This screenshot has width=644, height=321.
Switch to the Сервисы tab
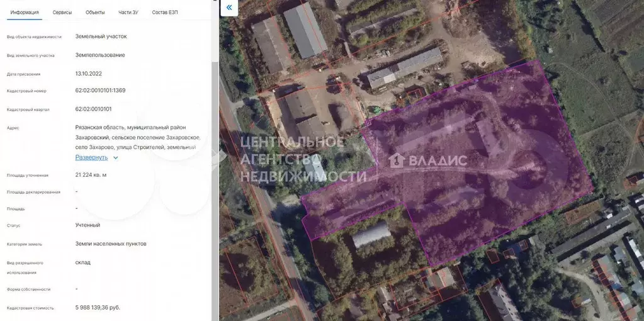pyautogui.click(x=62, y=13)
